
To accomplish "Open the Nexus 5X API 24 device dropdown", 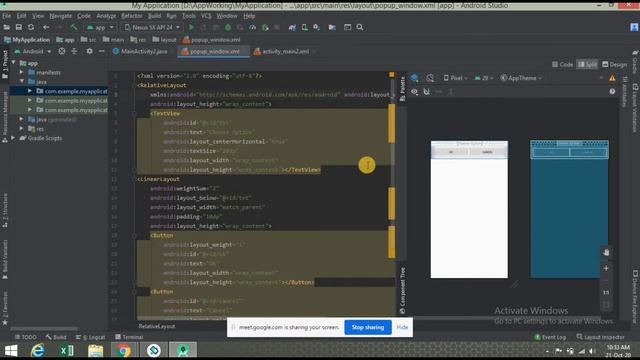I will tap(152, 27).
